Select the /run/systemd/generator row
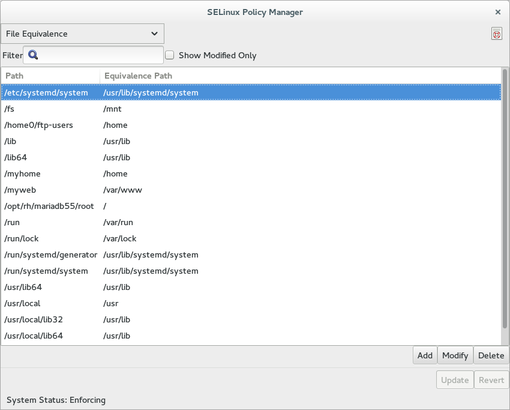The width and height of the screenshot is (510, 410). 251,255
